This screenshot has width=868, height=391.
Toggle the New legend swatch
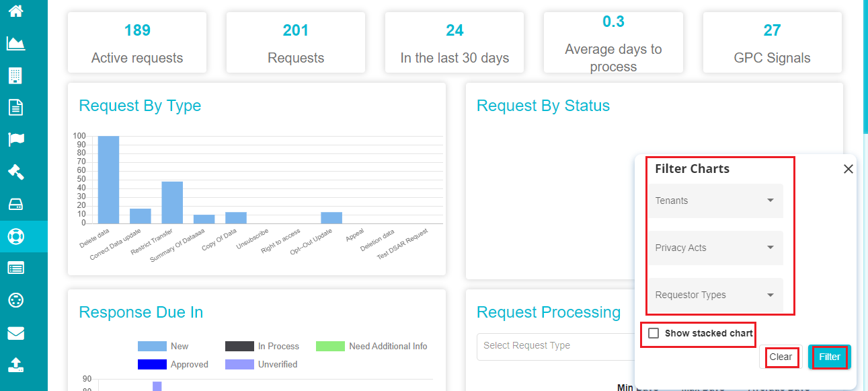[x=152, y=346]
